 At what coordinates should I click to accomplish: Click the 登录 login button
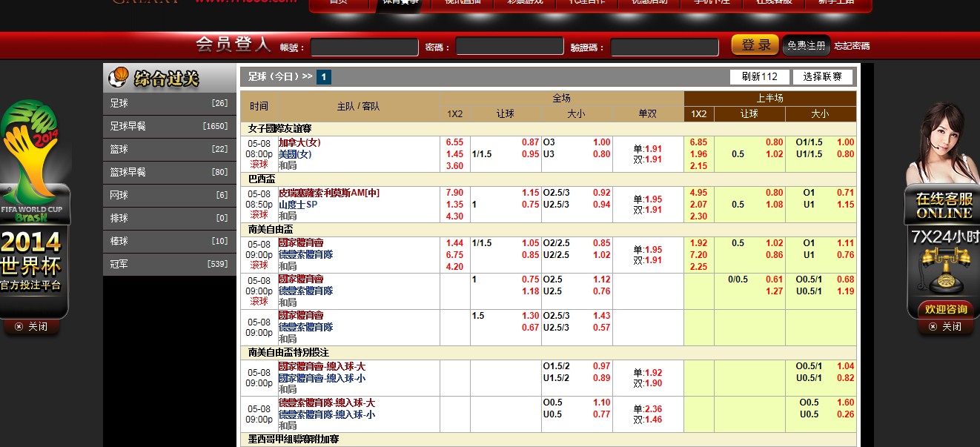point(754,44)
